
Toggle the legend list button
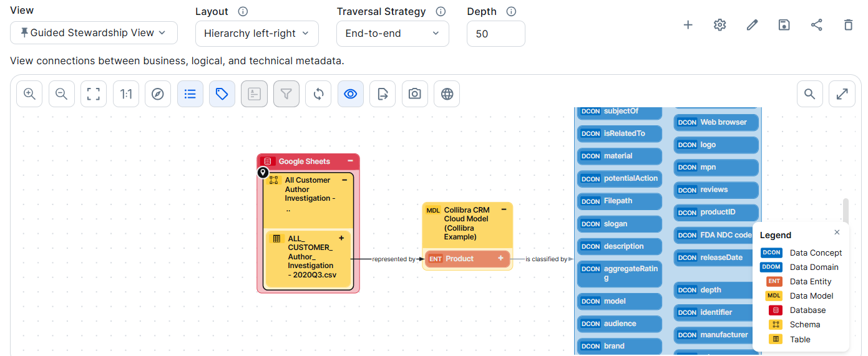pos(190,94)
